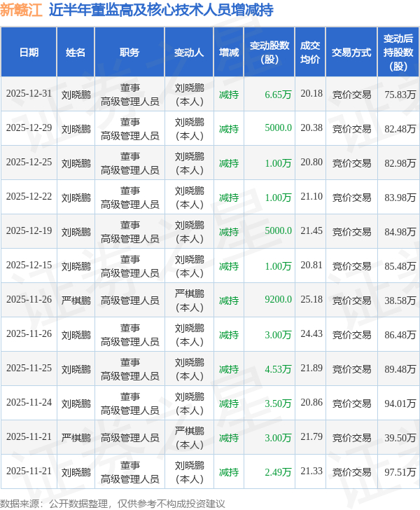Select the 交易方式 column header
This screenshot has width=420, height=510.
point(351,53)
